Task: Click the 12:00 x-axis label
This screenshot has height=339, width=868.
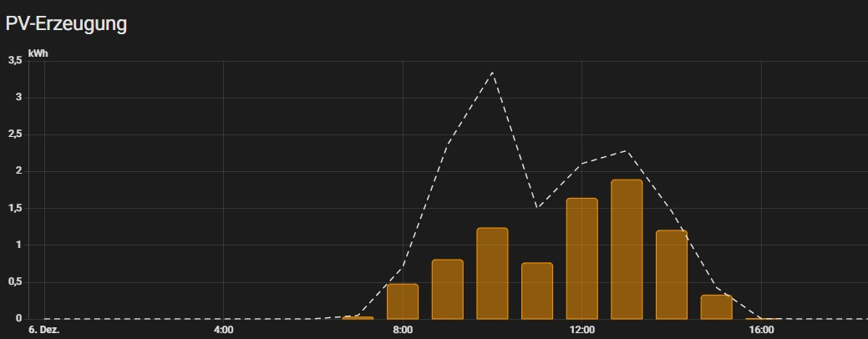Action: (581, 331)
